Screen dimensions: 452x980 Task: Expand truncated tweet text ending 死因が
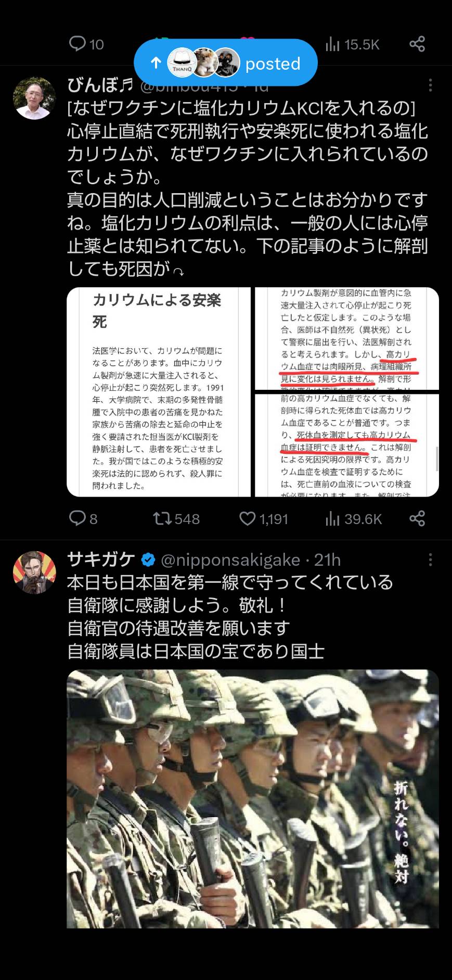coord(178,271)
